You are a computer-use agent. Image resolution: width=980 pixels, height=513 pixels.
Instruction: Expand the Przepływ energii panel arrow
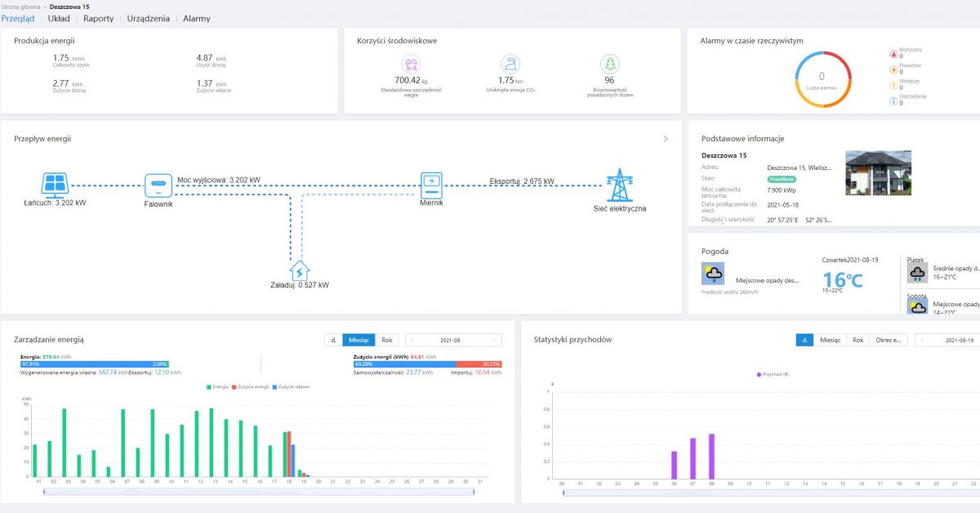tap(666, 139)
